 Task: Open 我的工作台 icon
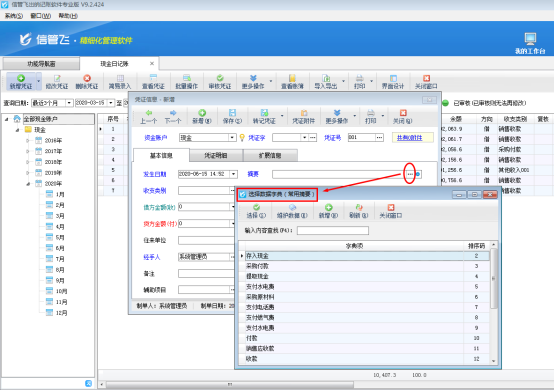point(530,43)
